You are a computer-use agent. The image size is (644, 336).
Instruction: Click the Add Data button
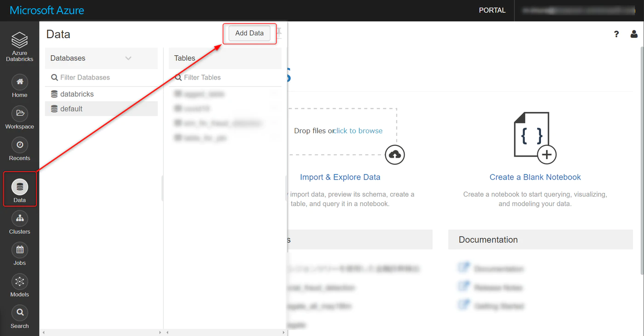click(x=249, y=33)
